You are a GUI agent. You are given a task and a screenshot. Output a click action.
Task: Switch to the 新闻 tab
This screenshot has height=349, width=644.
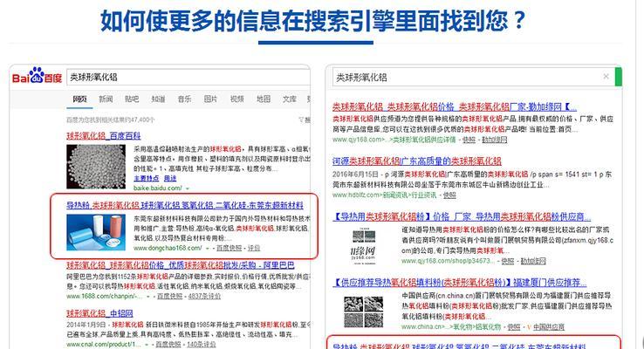(106, 99)
